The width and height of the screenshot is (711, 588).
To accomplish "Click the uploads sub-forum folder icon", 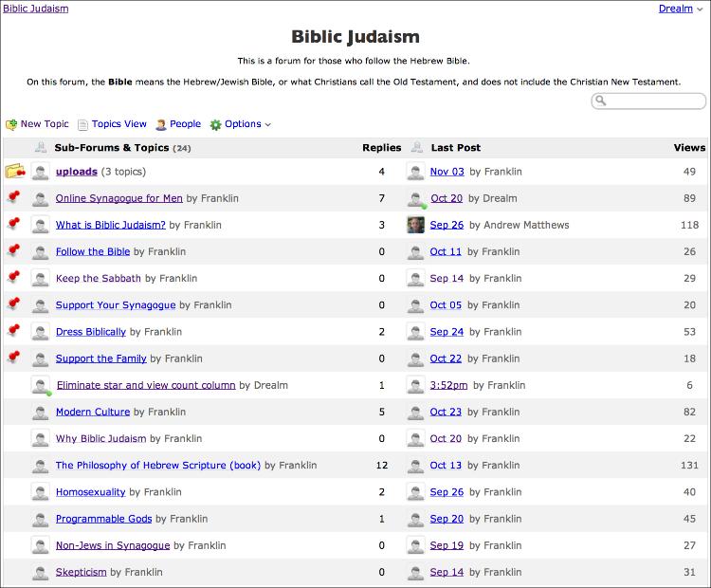I will (14, 172).
